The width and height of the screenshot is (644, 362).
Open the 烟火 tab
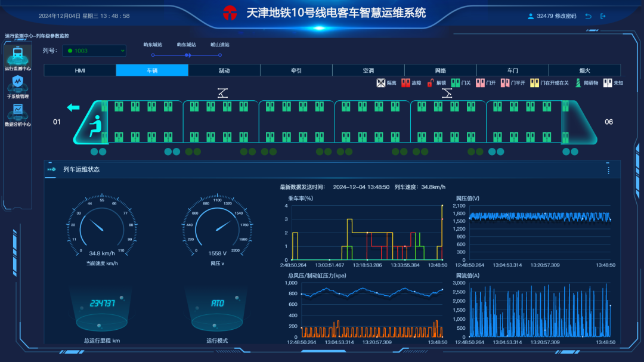(x=585, y=70)
